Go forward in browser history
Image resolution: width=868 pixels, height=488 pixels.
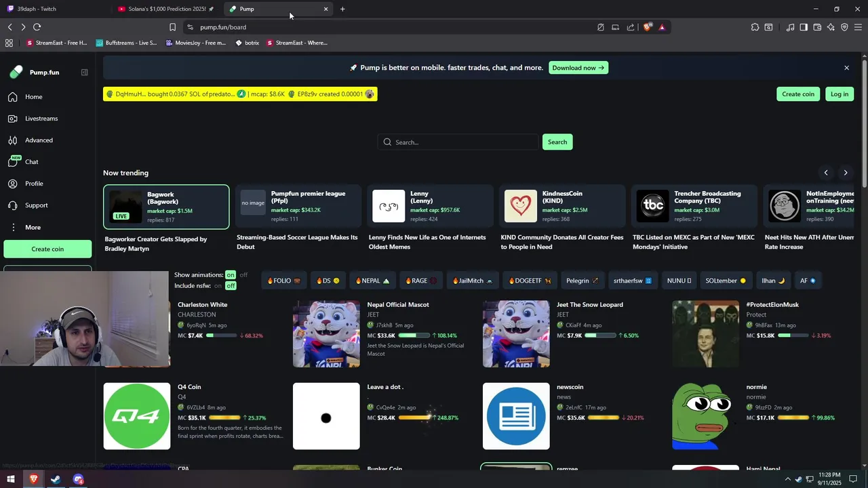click(23, 27)
